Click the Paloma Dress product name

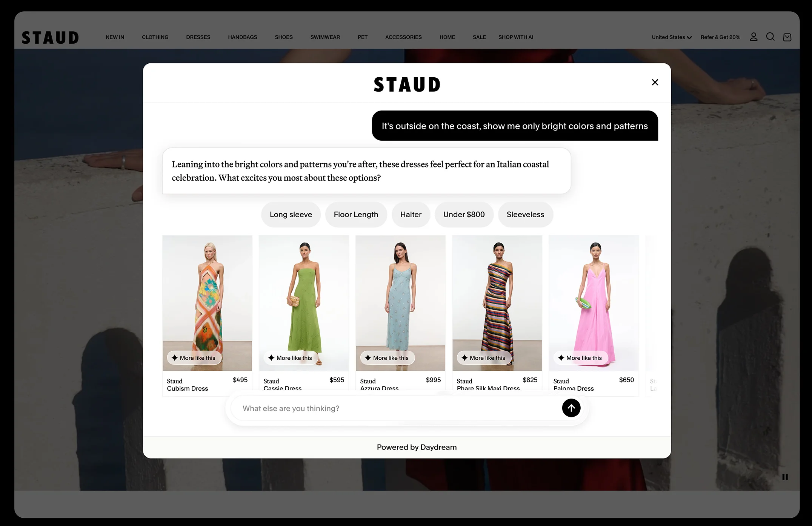pos(574,388)
